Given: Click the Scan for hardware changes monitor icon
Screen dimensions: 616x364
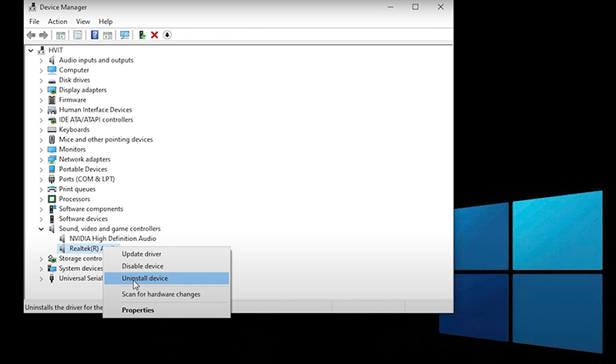Looking at the screenshot, I should [x=125, y=35].
